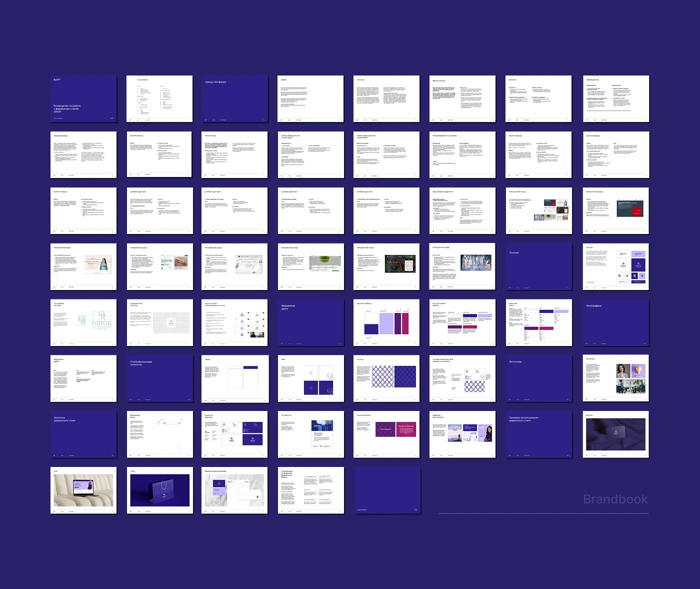Image resolution: width=700 pixels, height=589 pixels.
Task: Open the Пример взаимодействия элементов на макете page
Action: [462, 378]
